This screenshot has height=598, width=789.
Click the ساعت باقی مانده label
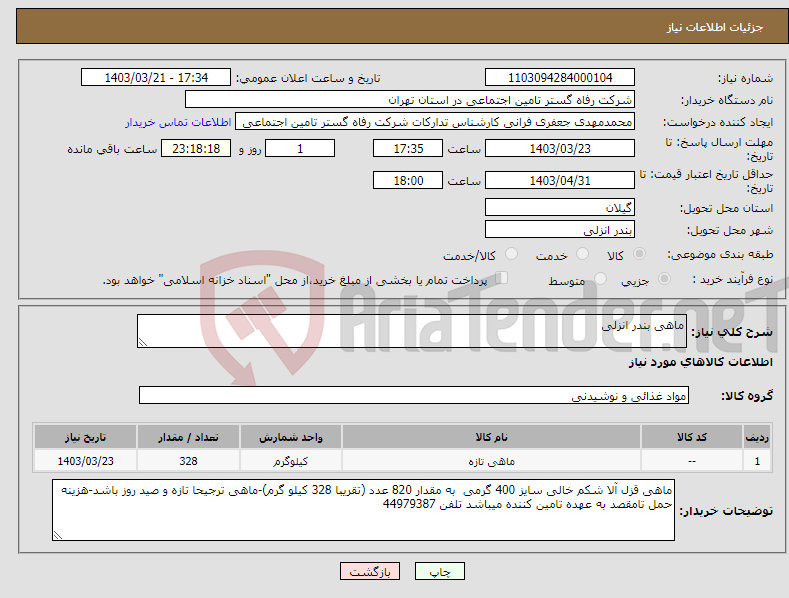112,150
